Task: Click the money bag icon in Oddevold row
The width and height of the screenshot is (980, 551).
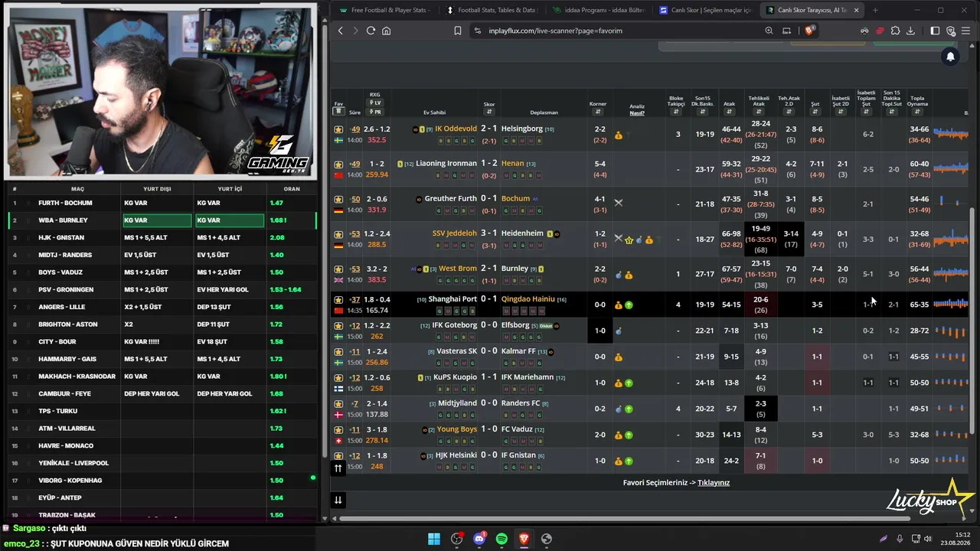Action: [619, 135]
